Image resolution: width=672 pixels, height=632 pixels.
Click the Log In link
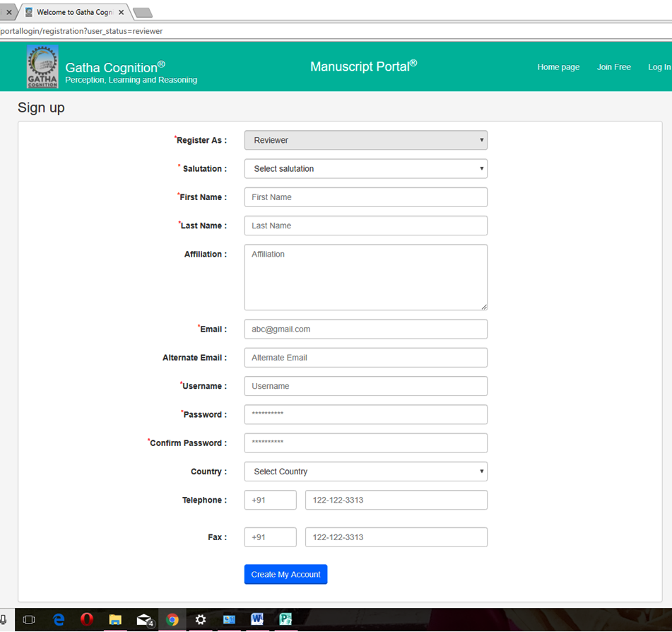pos(659,67)
